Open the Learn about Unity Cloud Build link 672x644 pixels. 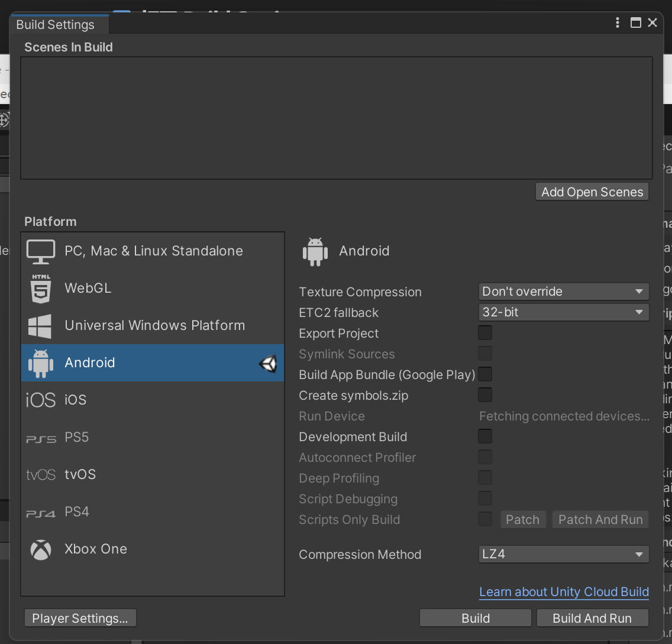pos(564,592)
